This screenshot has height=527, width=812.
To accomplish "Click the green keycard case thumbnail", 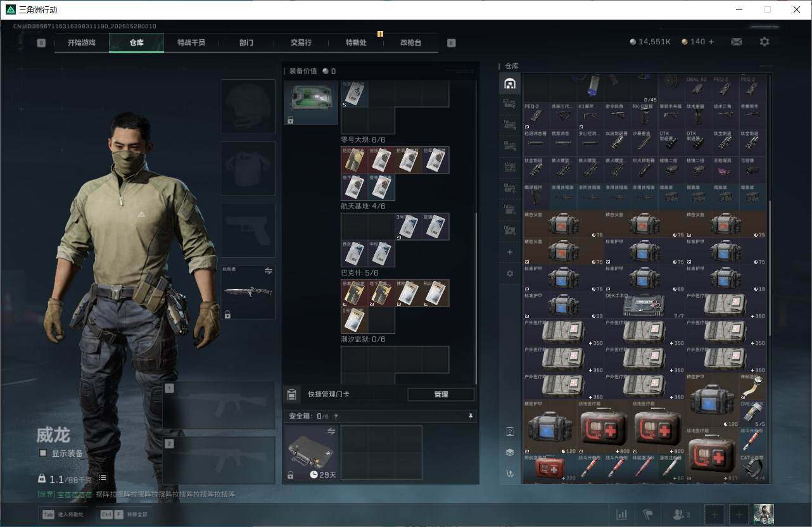I will 311,102.
